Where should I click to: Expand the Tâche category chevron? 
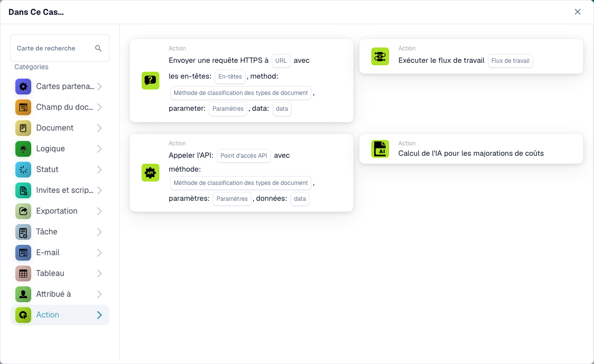[99, 232]
